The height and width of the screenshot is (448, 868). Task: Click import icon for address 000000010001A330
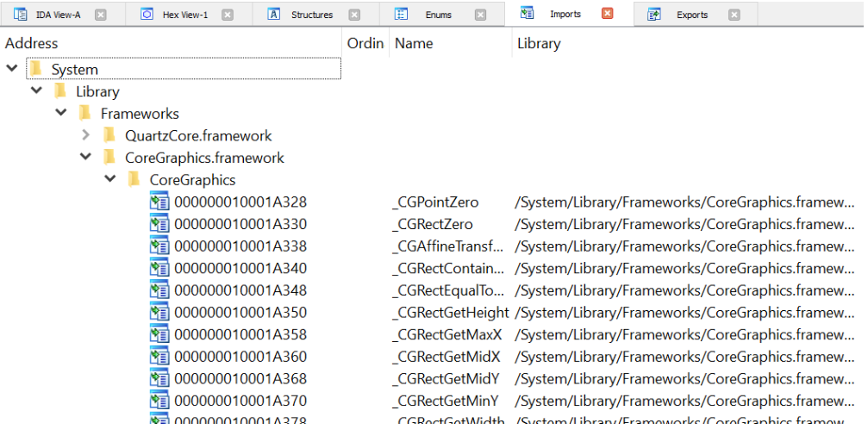pyautogui.click(x=159, y=223)
